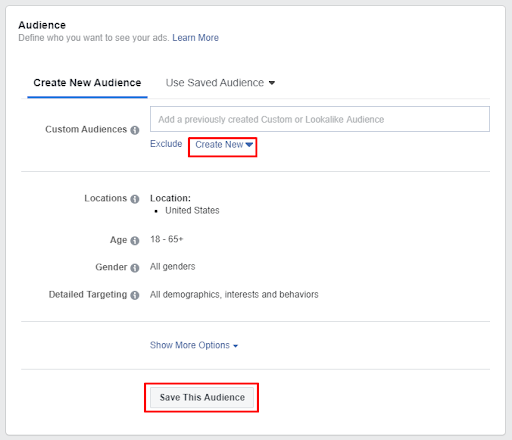The height and width of the screenshot is (440, 512).
Task: Open the Create New dropdown
Action: [224, 145]
